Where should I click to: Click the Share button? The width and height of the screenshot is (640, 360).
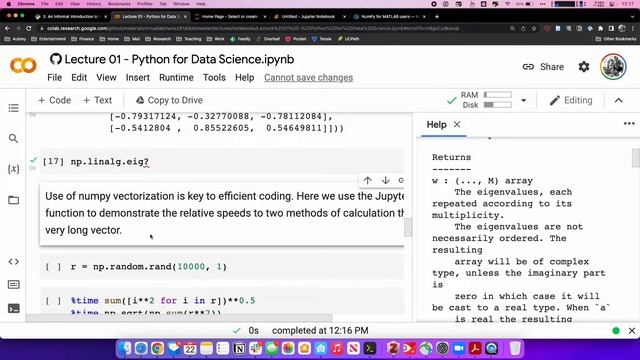pyautogui.click(x=543, y=67)
